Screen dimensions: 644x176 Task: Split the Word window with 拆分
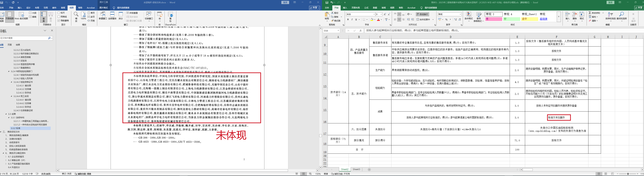(121, 16)
